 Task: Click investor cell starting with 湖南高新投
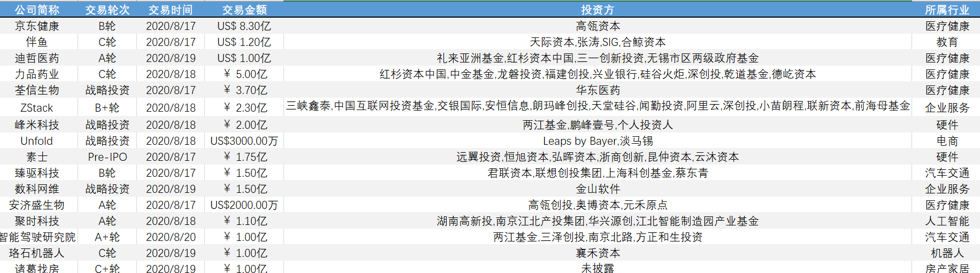point(598,221)
